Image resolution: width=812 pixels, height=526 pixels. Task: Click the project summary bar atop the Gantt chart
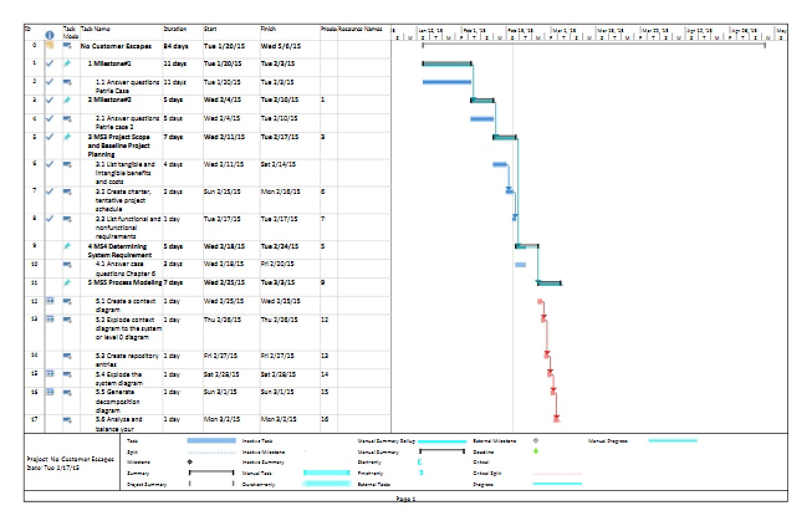[594, 44]
